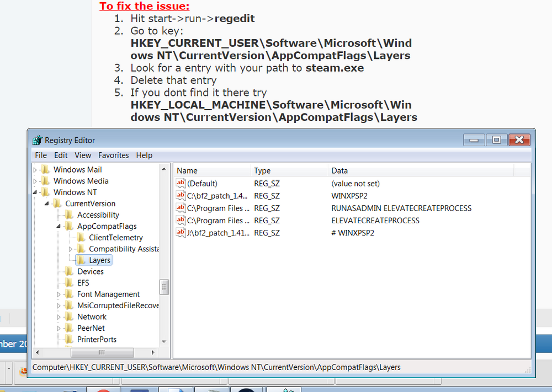552x392 pixels.
Task: Select the Layers key label
Action: [99, 260]
